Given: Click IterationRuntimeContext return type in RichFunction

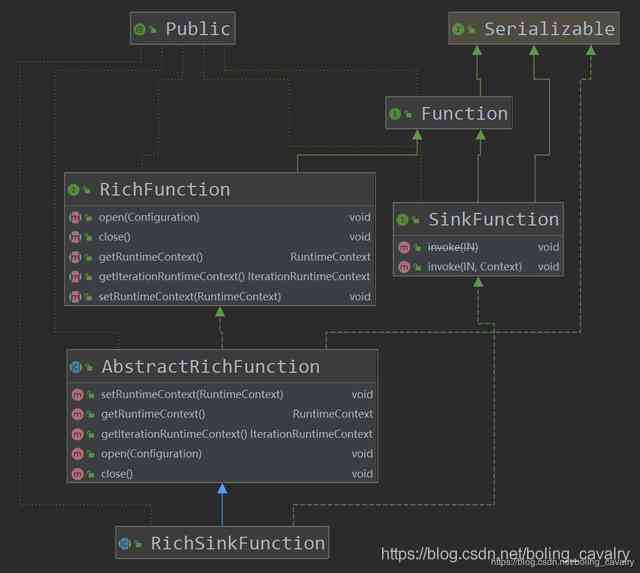Looking at the screenshot, I should (309, 277).
